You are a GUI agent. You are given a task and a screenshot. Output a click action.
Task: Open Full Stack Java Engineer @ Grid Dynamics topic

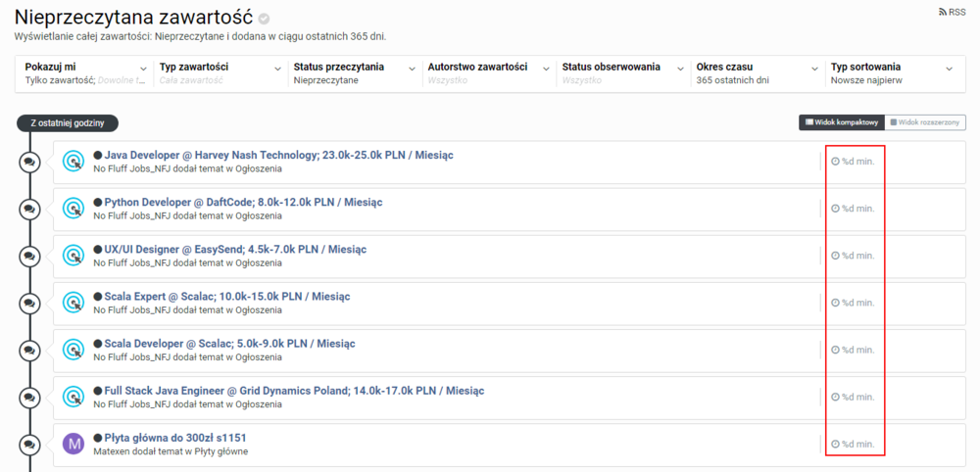pyautogui.click(x=294, y=391)
